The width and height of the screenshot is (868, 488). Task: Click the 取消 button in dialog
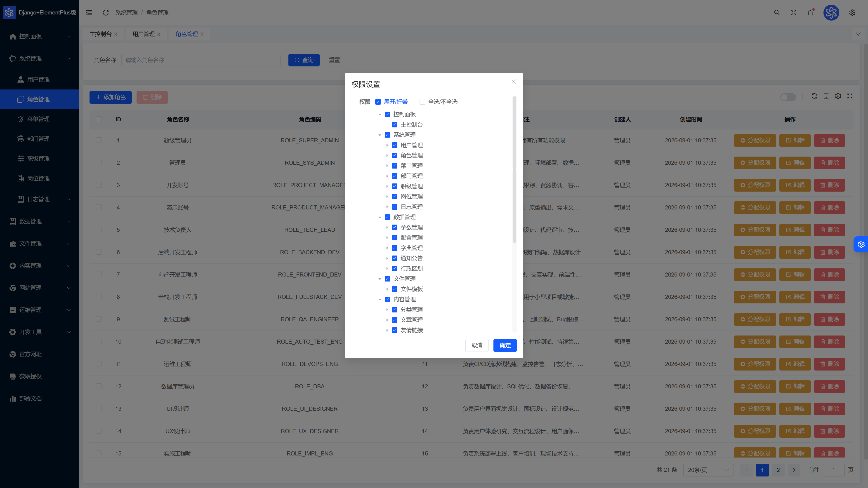click(477, 345)
